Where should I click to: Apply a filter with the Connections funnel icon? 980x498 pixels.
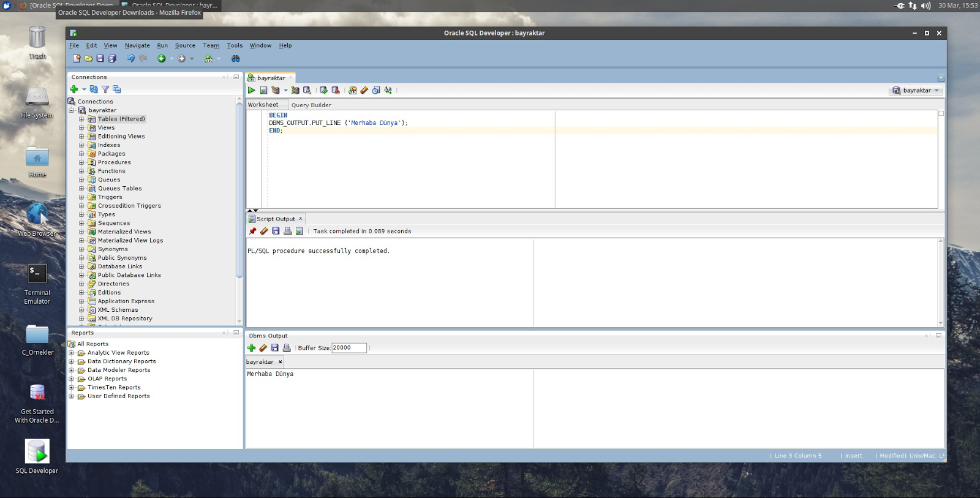pos(105,89)
